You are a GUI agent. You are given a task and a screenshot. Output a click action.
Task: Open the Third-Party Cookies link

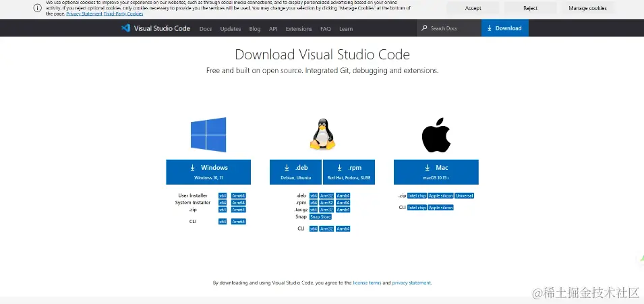coord(123,13)
